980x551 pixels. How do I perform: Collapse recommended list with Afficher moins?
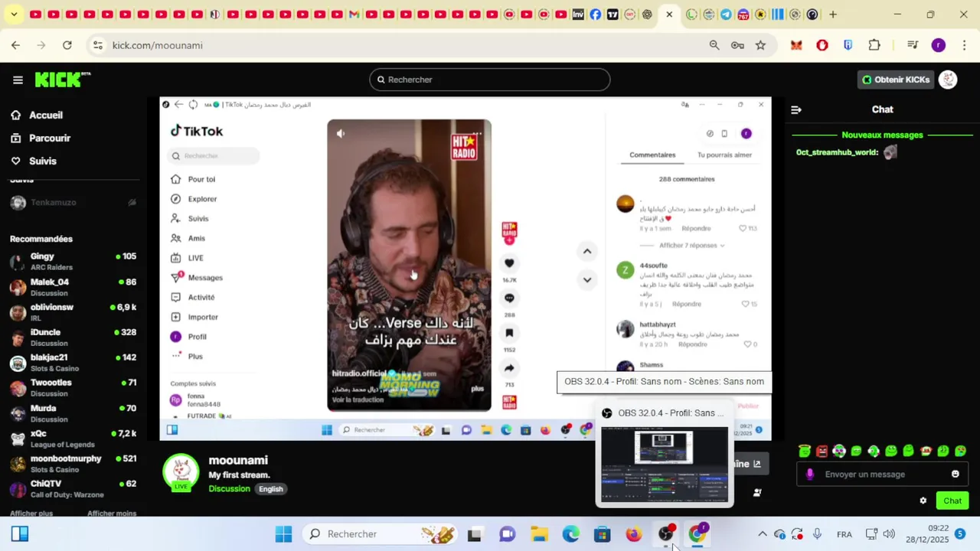(x=112, y=514)
